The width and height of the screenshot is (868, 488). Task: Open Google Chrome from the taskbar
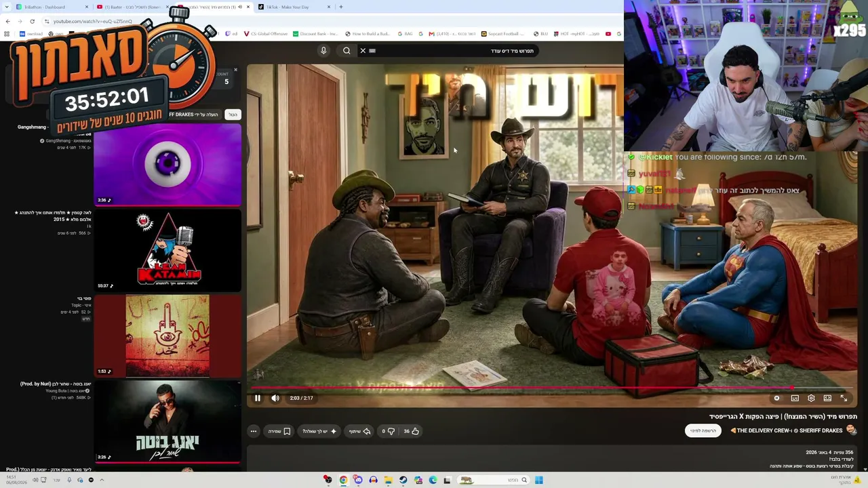pos(343,480)
